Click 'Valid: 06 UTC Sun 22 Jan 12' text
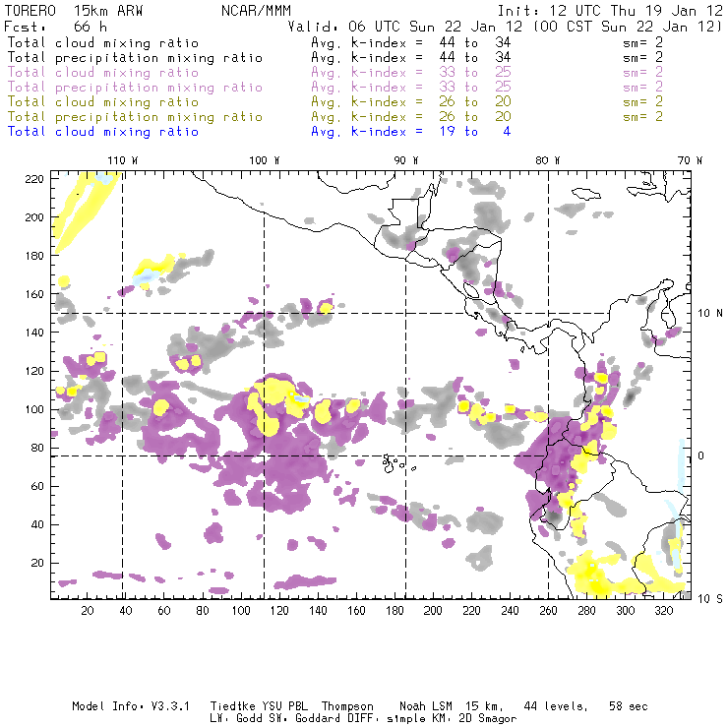 coord(405,27)
